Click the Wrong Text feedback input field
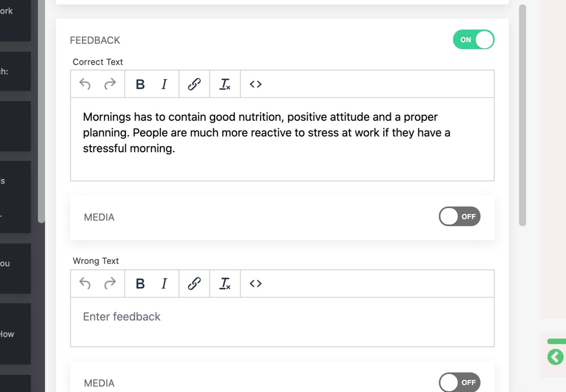This screenshot has width=566, height=392. point(282,322)
